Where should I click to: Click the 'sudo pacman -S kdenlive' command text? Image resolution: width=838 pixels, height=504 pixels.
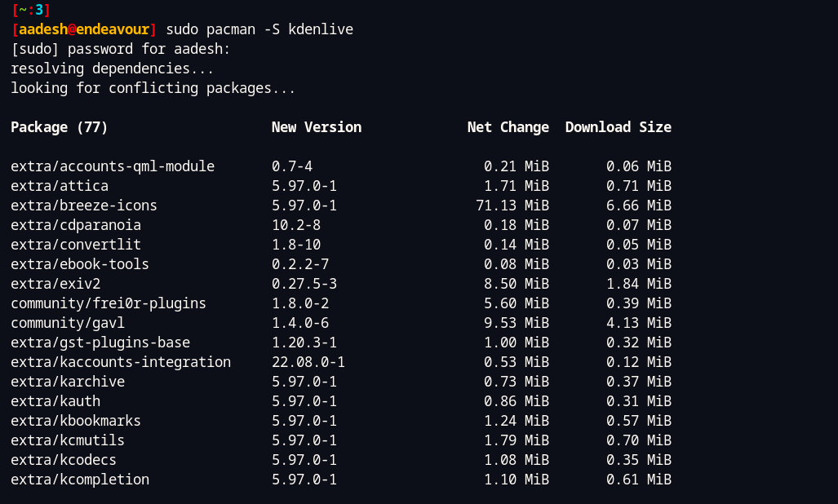click(x=259, y=29)
